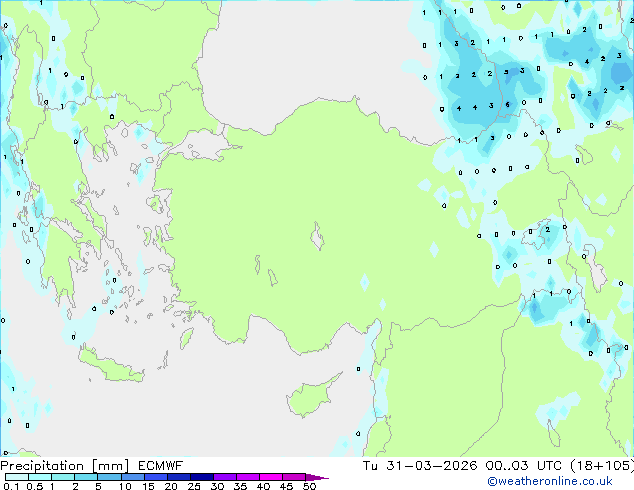Click the 25–30 mm dark navy swatch
Screen dimensions: 634x490
pos(202,477)
